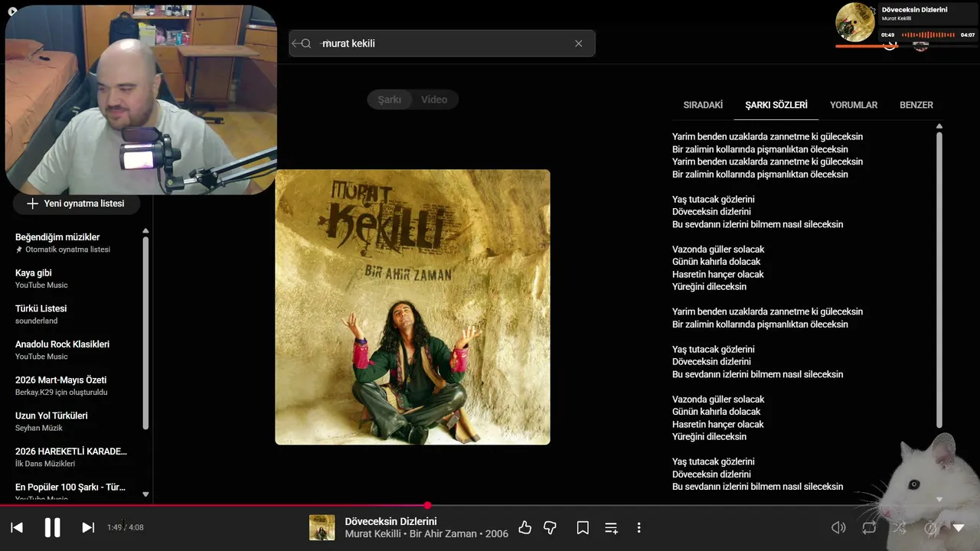Click the 1:49 / 4:08 time display
Screen dimensions: 980x551
(126, 527)
